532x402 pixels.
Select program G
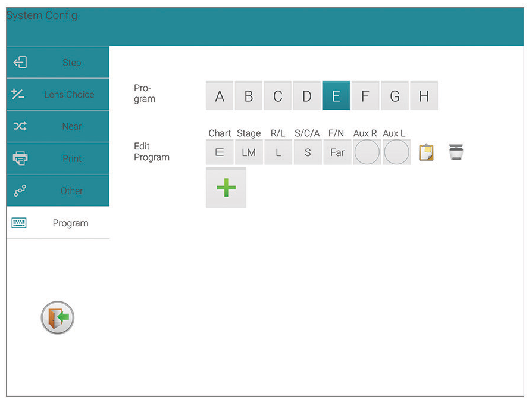point(395,96)
